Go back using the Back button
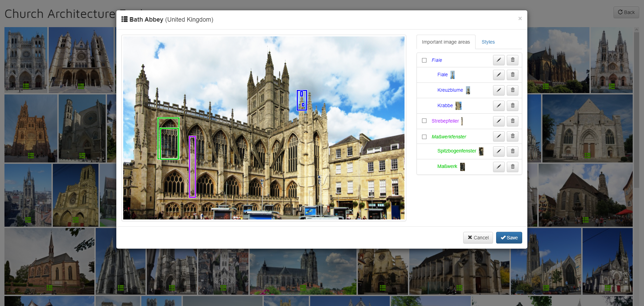 tap(626, 12)
